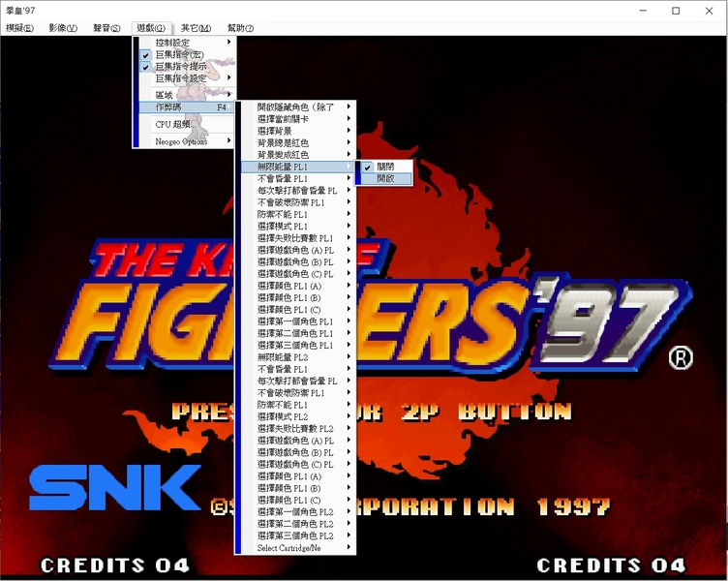Expand the 區域 submenu
The width and height of the screenshot is (728, 581).
(187, 95)
